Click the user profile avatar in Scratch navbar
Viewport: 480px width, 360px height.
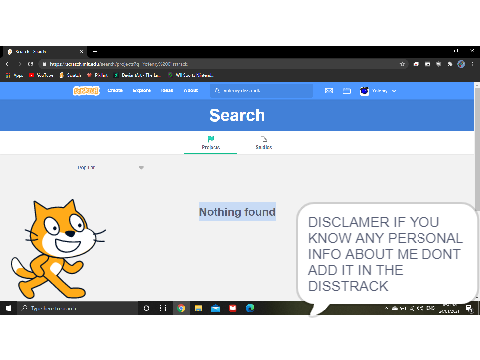point(364,91)
